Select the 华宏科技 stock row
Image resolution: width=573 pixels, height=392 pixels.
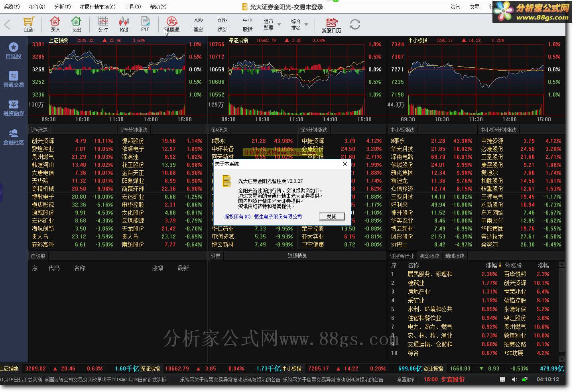tap(431, 149)
